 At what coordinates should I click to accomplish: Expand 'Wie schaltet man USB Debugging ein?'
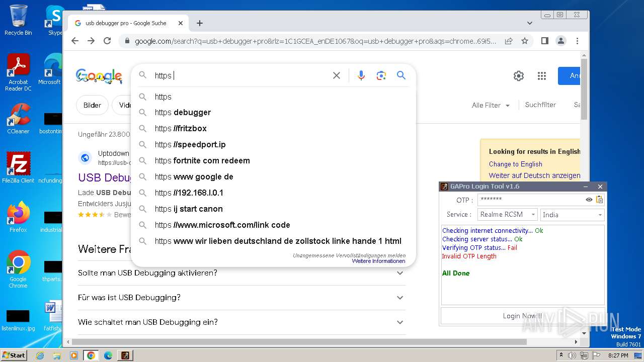[242, 322]
